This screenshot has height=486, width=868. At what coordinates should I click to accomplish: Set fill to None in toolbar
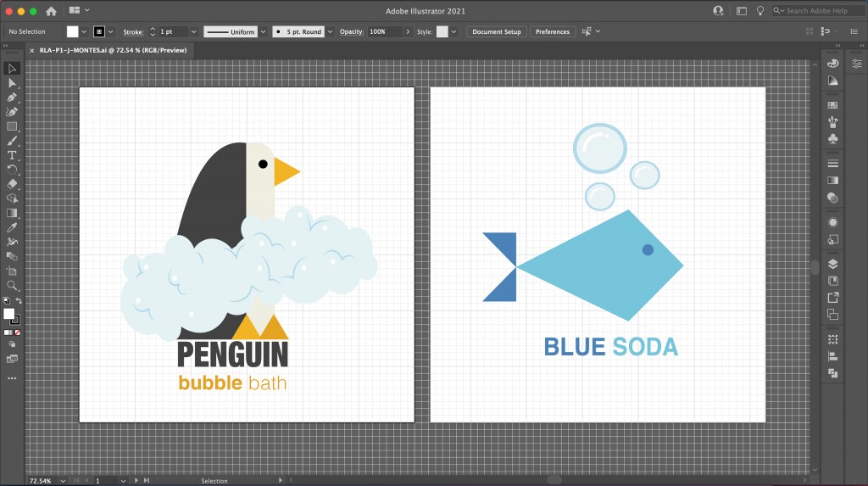point(18,332)
